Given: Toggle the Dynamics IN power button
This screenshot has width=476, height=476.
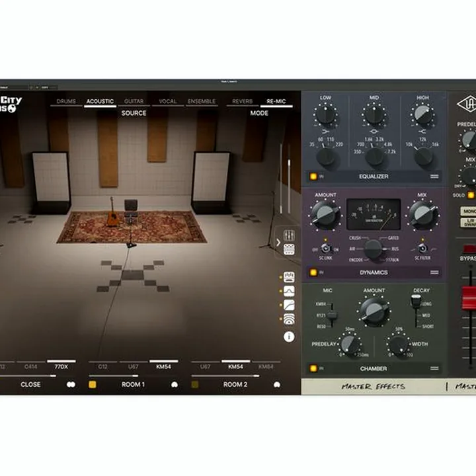Looking at the screenshot, I should coord(313,272).
